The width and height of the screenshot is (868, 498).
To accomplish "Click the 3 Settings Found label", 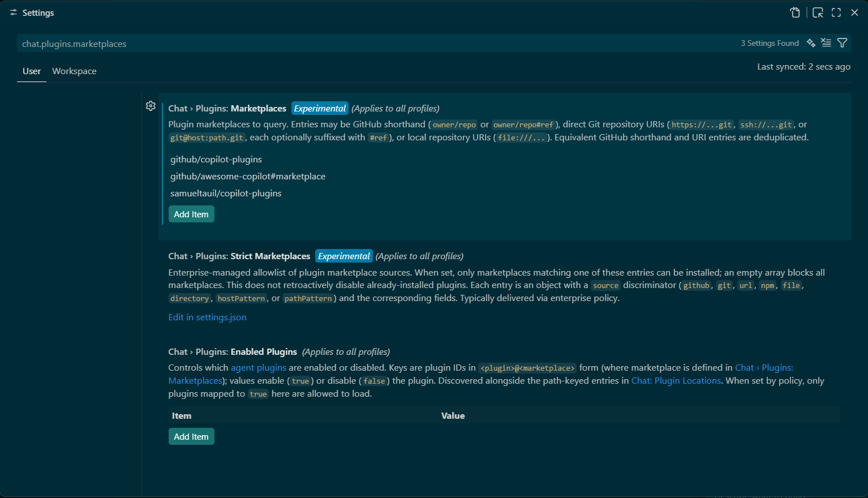I will click(770, 43).
